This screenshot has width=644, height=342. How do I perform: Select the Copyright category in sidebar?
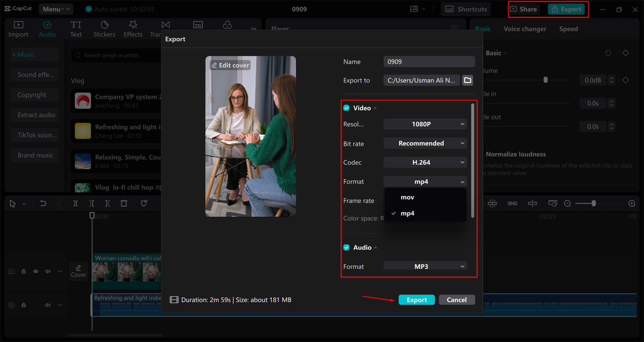pyautogui.click(x=35, y=95)
